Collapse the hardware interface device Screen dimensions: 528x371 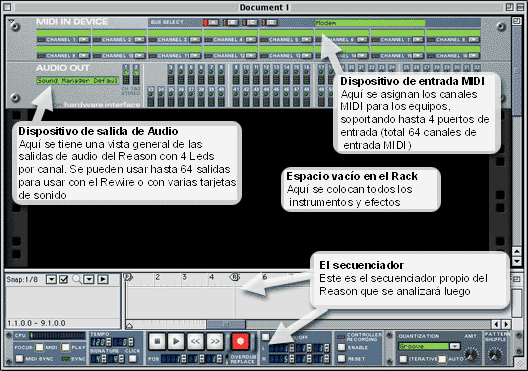pos(11,22)
